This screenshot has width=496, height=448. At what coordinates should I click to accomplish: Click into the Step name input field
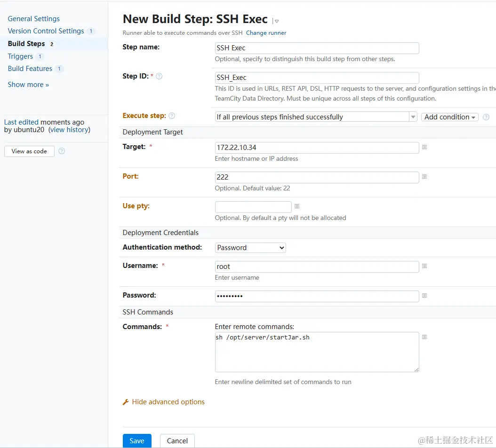pyautogui.click(x=317, y=48)
